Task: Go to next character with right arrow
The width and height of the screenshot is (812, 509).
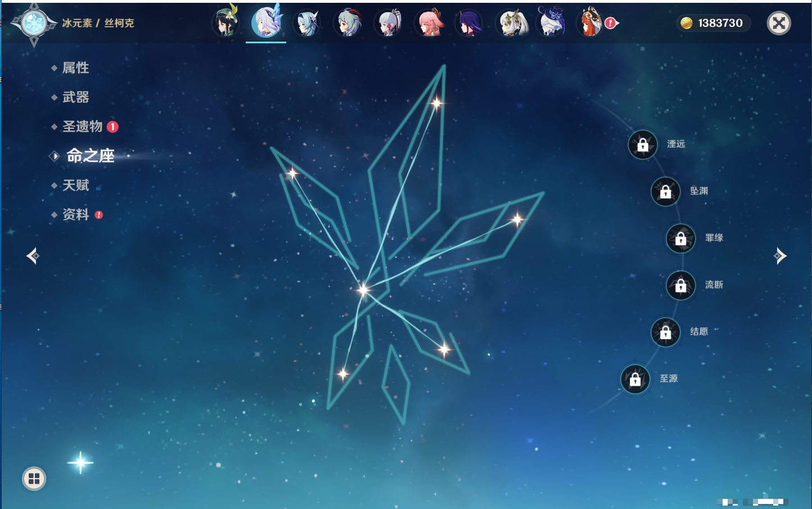Action: pos(780,256)
